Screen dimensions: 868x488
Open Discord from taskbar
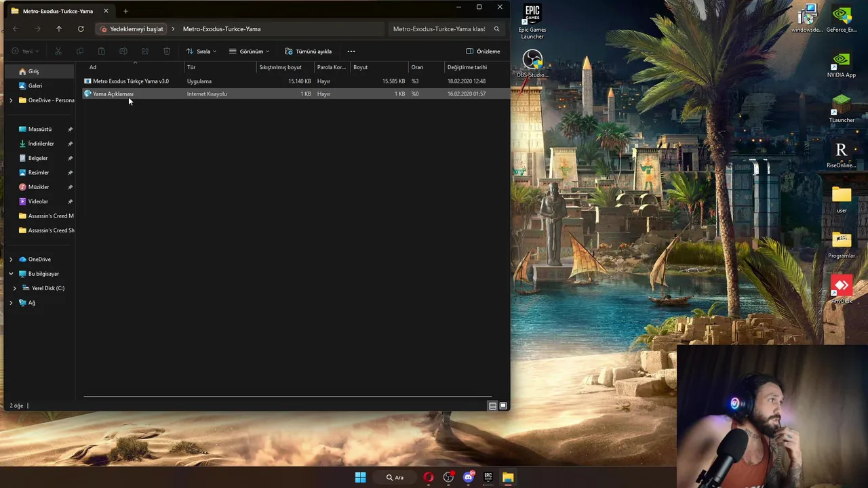pyautogui.click(x=469, y=477)
